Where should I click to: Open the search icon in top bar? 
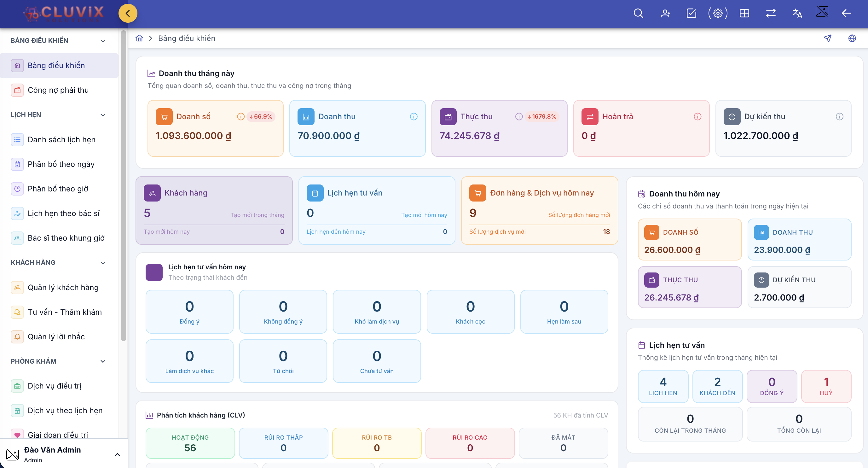click(638, 14)
